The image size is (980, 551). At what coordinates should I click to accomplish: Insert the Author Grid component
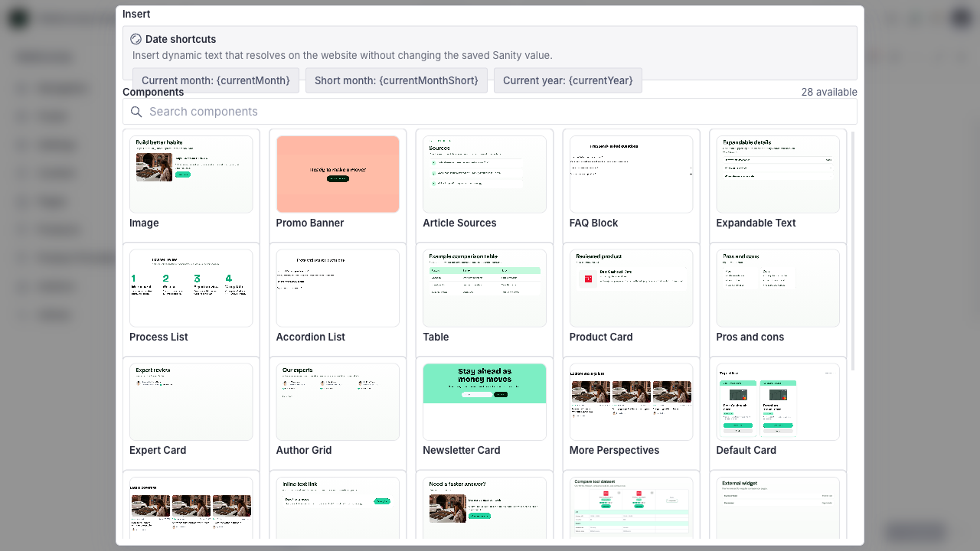coord(338,413)
